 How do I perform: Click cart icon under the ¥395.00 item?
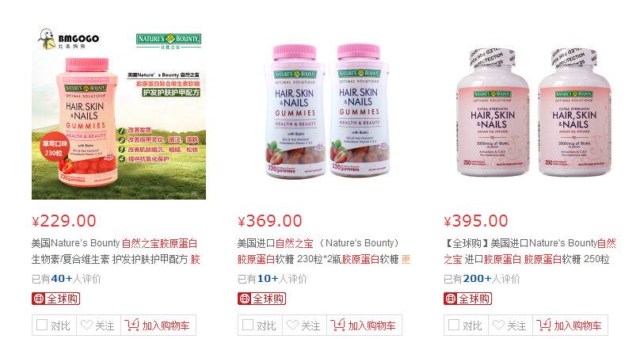(x=543, y=325)
